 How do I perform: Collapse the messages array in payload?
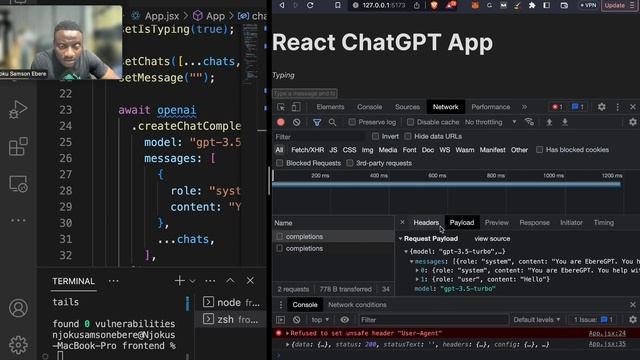(411, 262)
